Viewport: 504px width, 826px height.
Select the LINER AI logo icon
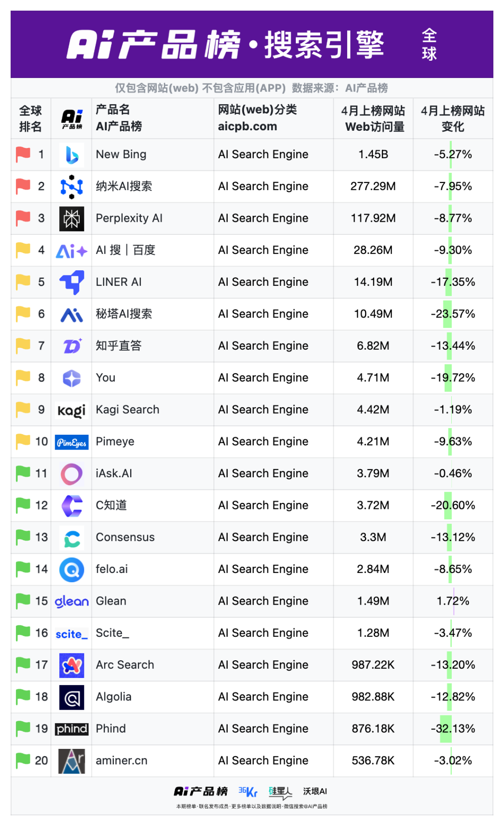pyautogui.click(x=72, y=282)
